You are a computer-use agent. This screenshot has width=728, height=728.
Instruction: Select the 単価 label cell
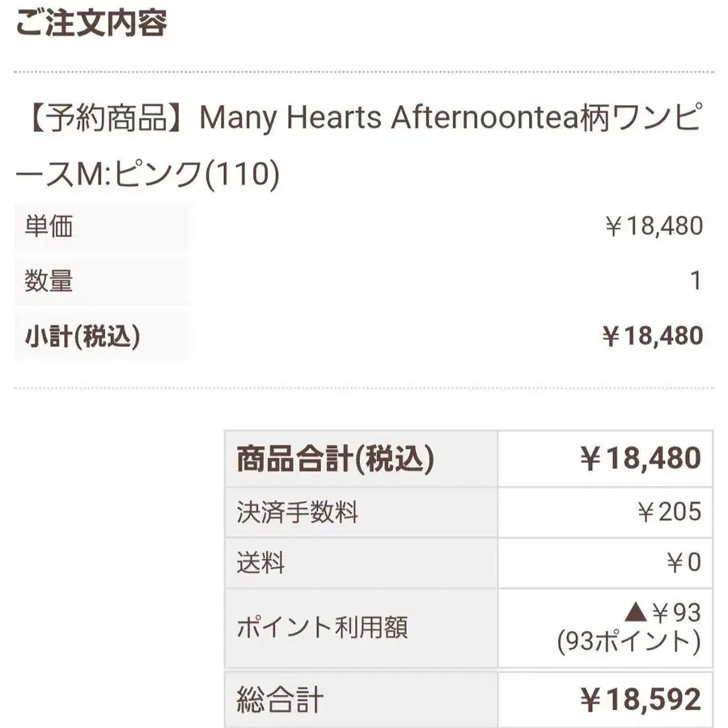pyautogui.click(x=101, y=226)
